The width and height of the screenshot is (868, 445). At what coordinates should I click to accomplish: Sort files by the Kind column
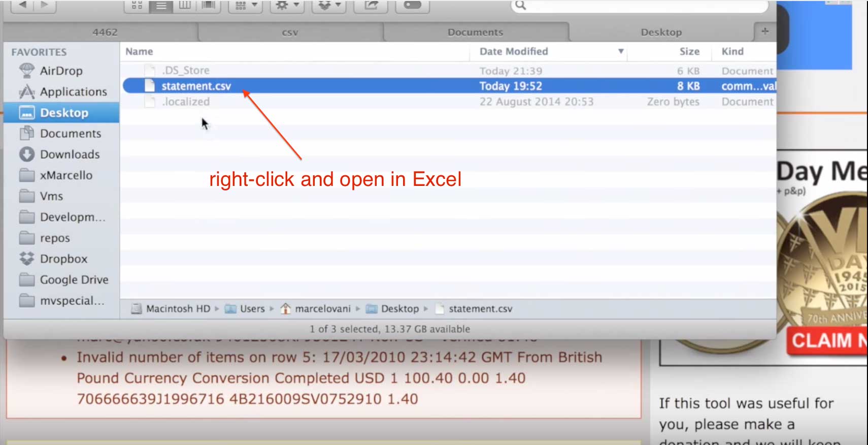pos(732,51)
